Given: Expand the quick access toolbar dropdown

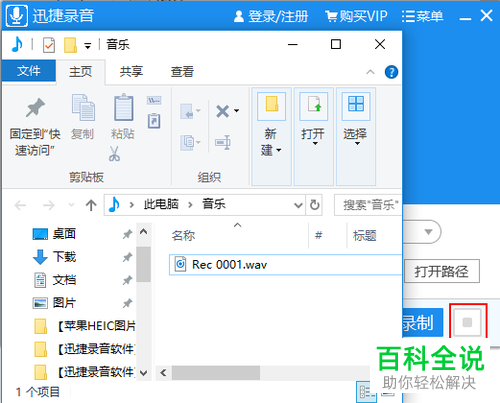Looking at the screenshot, I should (88, 46).
